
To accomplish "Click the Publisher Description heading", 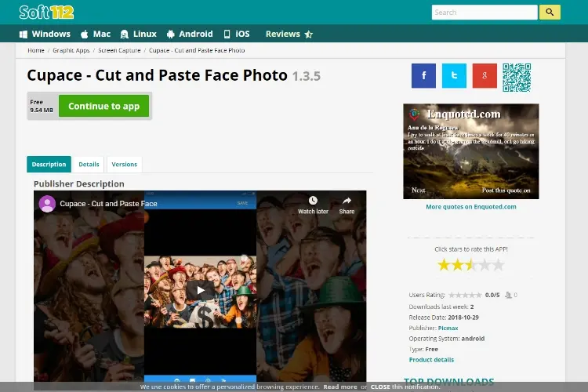I will tap(78, 183).
